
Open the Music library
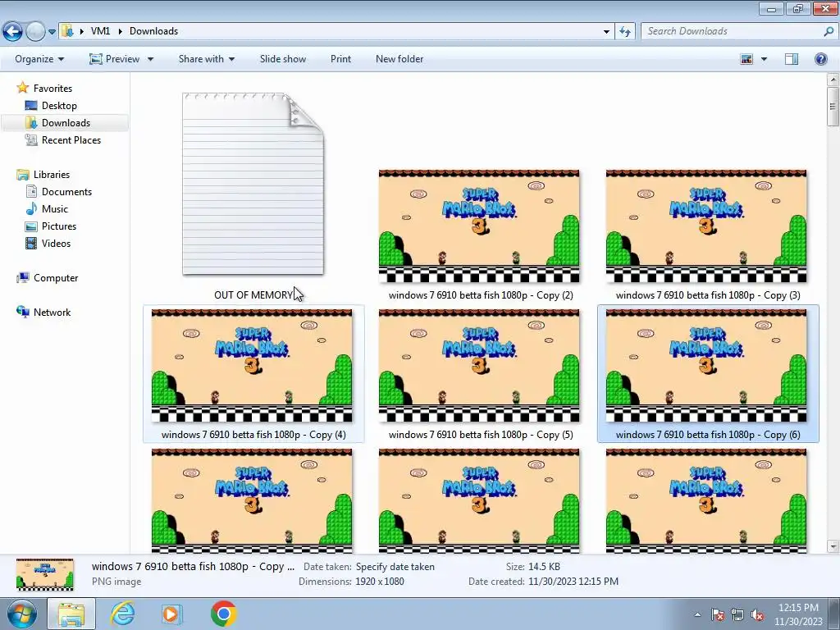pos(55,209)
